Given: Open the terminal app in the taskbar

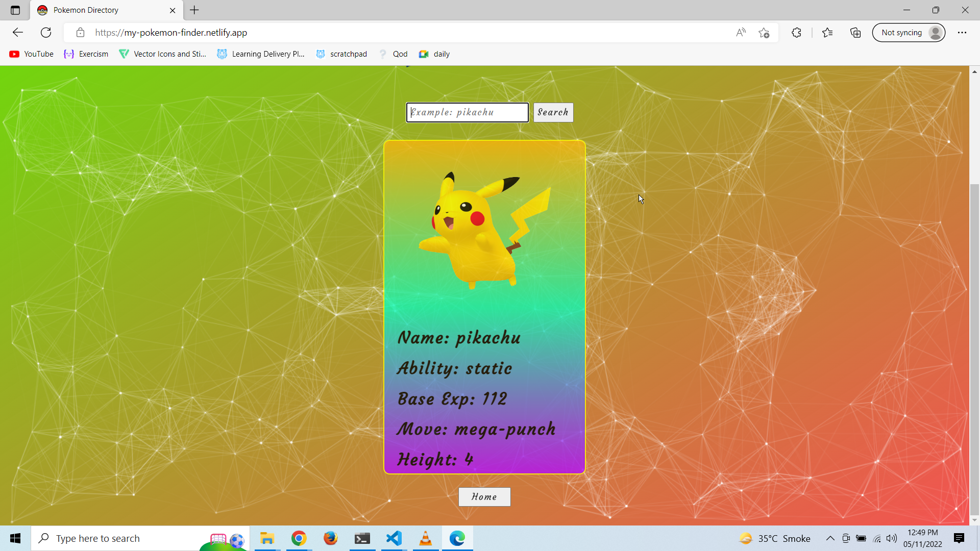Looking at the screenshot, I should (362, 538).
